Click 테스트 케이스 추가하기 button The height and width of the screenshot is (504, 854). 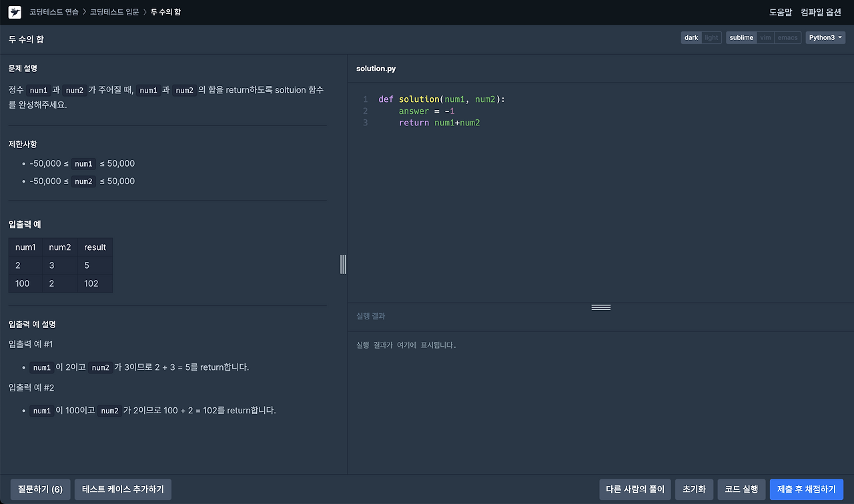coord(123,489)
